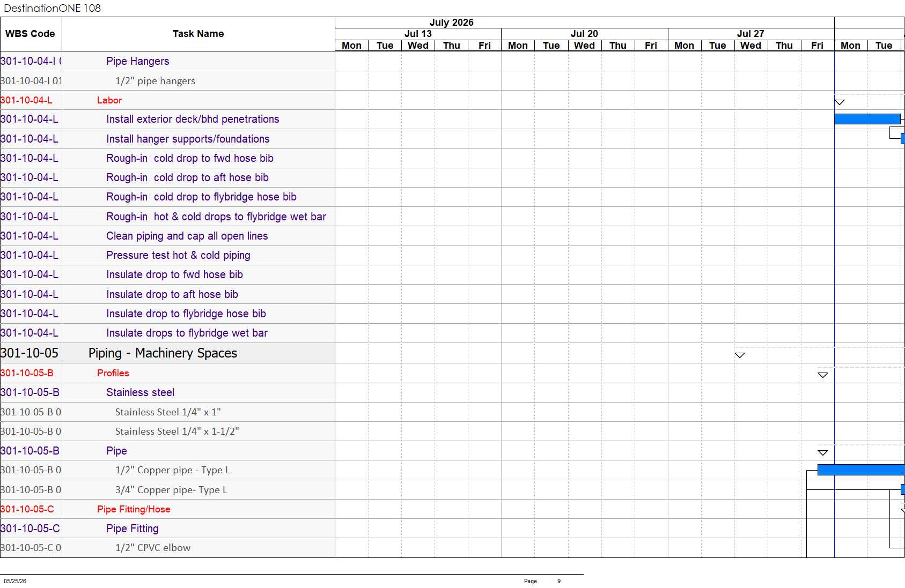Click the Jul 13 week header
905x588 pixels.
point(418,34)
